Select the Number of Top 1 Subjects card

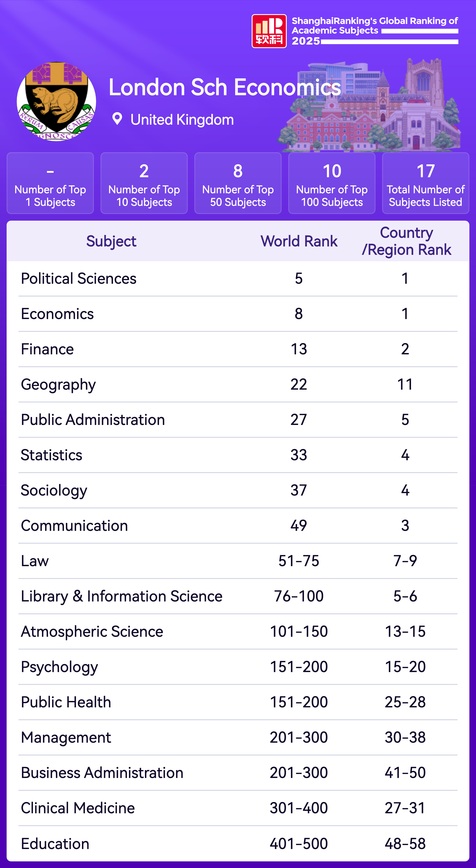point(50,183)
